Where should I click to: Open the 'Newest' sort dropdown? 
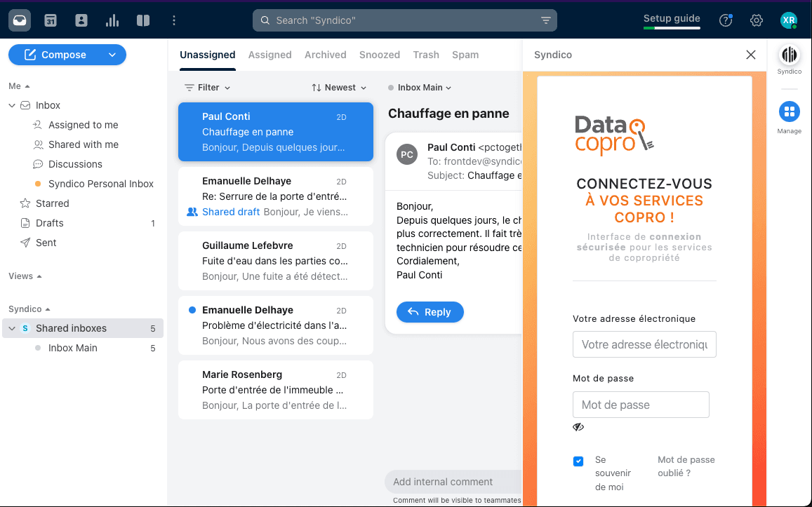point(339,87)
